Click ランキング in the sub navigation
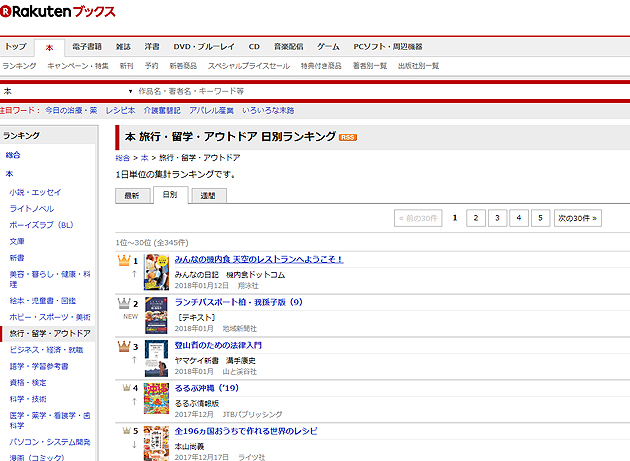The width and height of the screenshot is (630, 461). 19,66
